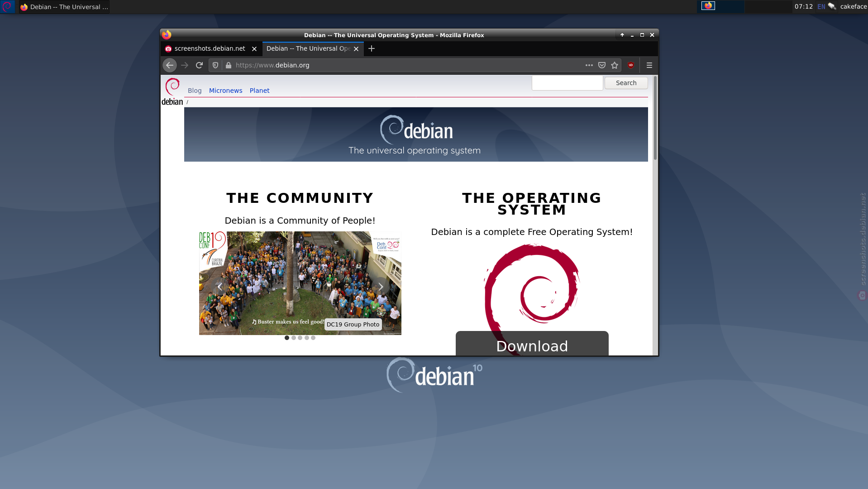The width and height of the screenshot is (868, 489).
Task: Select the third carousel dot indicator
Action: point(300,338)
